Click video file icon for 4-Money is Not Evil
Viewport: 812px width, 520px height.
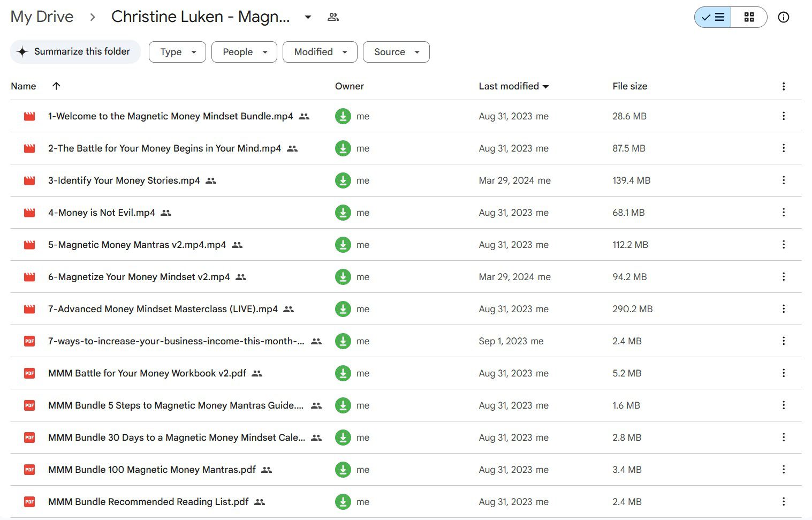coord(29,213)
